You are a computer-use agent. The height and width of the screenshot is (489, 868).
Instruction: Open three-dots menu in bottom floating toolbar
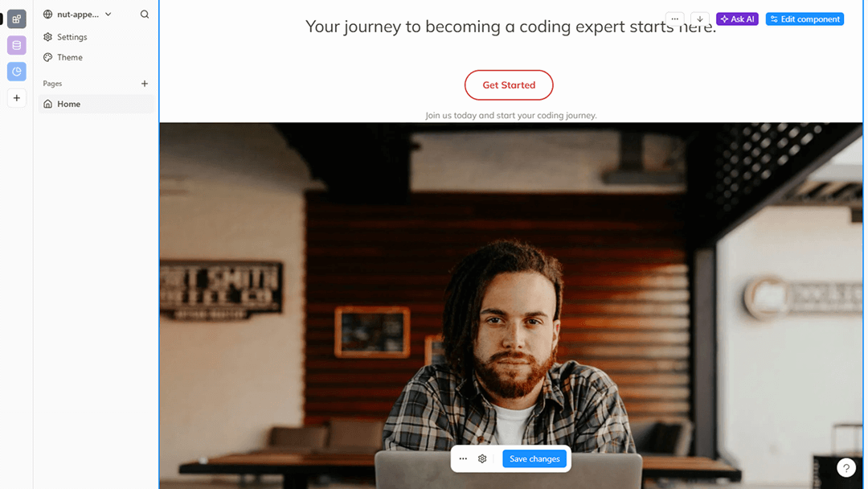[464, 458]
